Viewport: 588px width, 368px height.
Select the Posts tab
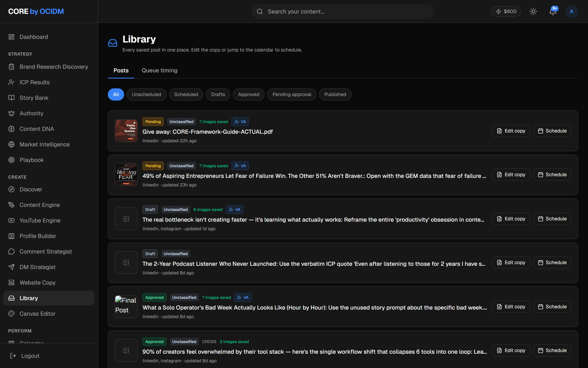pos(121,70)
